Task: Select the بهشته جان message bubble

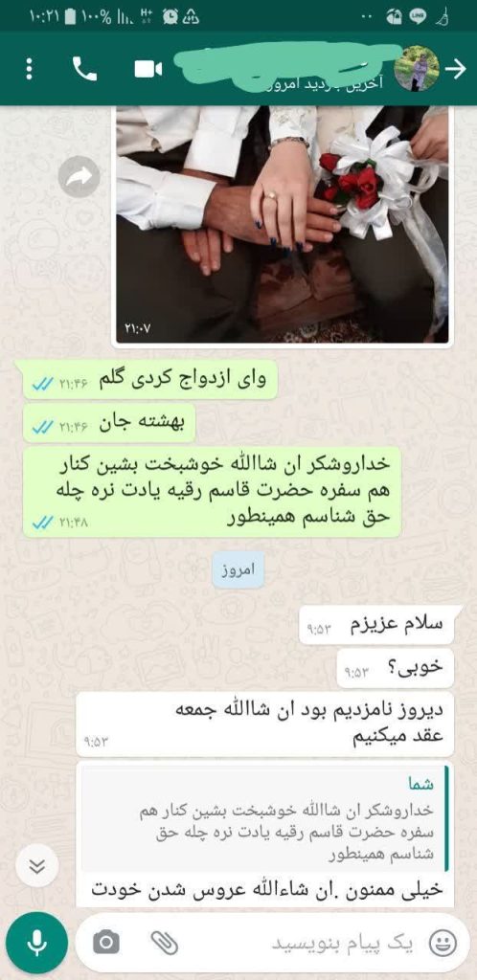Action: [x=109, y=423]
